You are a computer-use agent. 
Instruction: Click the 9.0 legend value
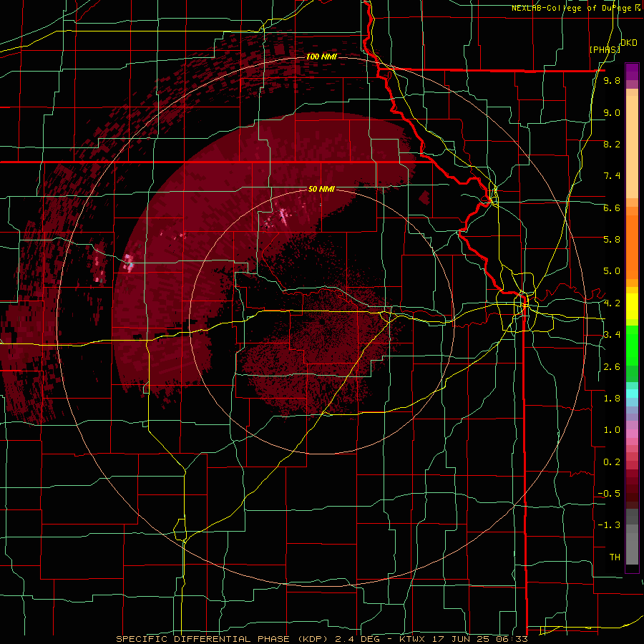(x=612, y=112)
